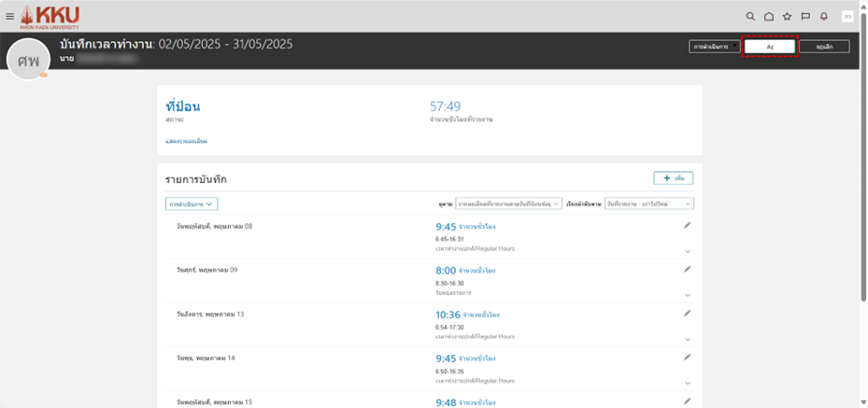
Task: Open the watchlist flag icon
Action: coord(805,16)
